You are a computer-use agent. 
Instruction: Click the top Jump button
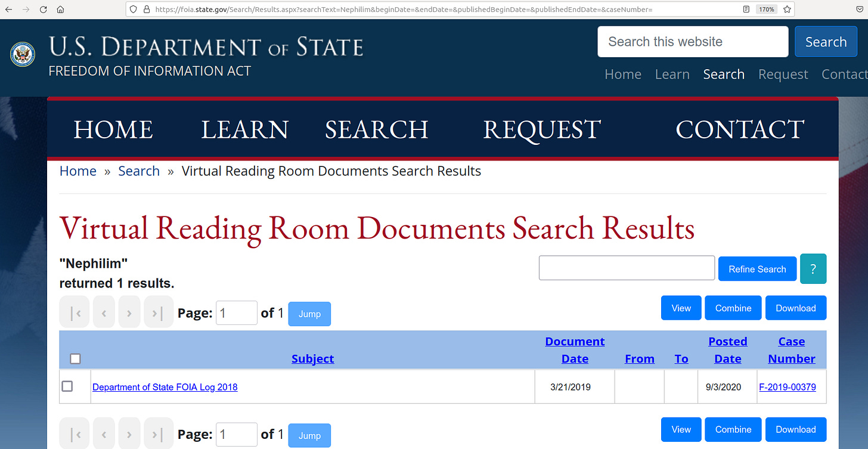point(309,314)
